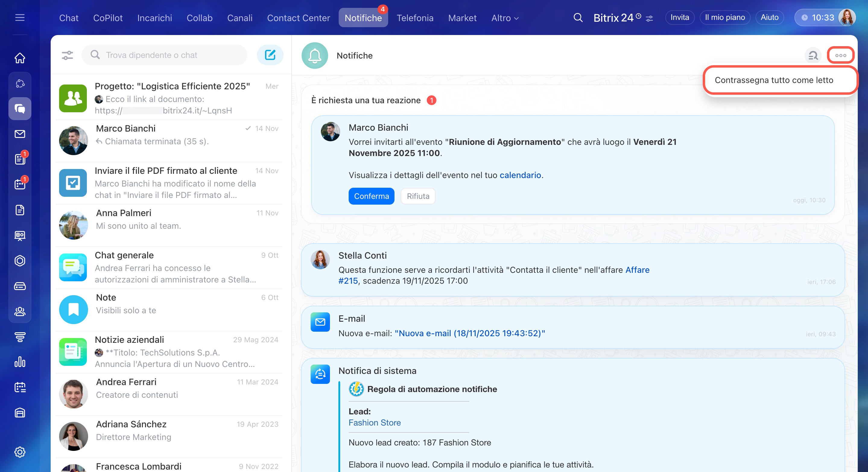Screen dimensions: 868x472
Task: Switch to the Telefonia tab
Action: click(x=415, y=18)
